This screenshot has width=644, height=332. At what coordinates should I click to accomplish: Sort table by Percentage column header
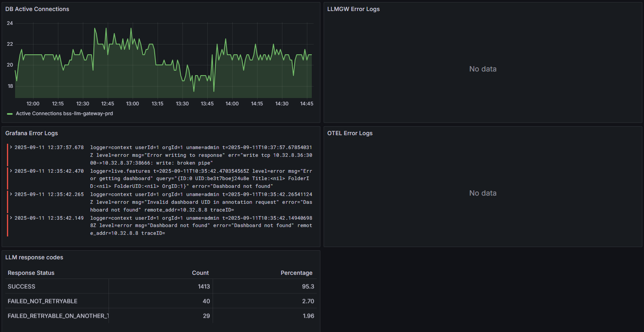click(296, 273)
